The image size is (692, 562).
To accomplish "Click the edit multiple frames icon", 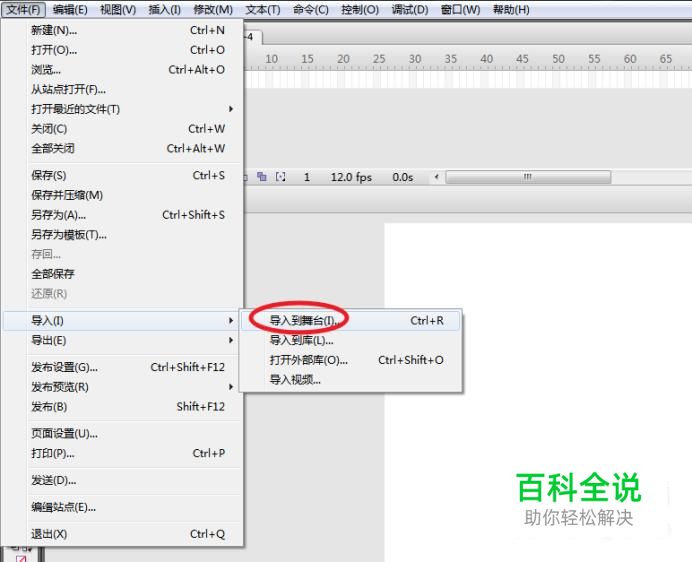I will (x=262, y=177).
